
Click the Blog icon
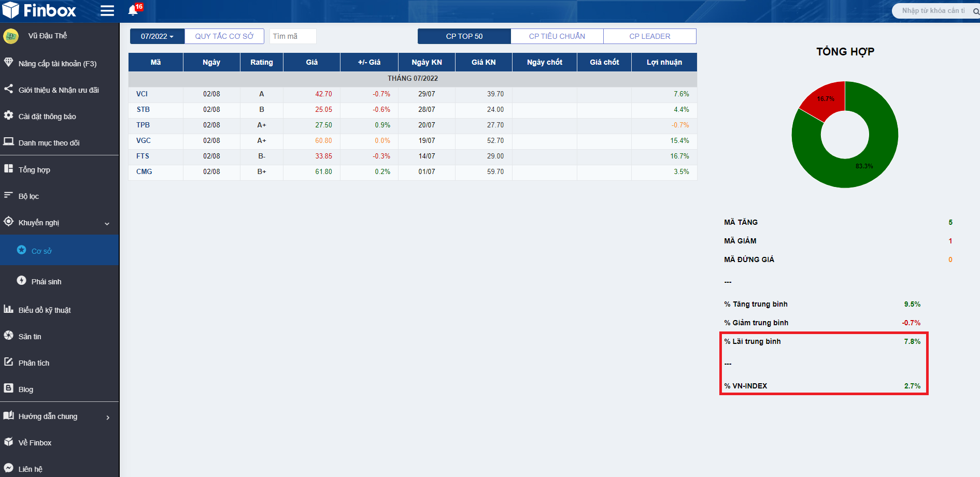8,388
